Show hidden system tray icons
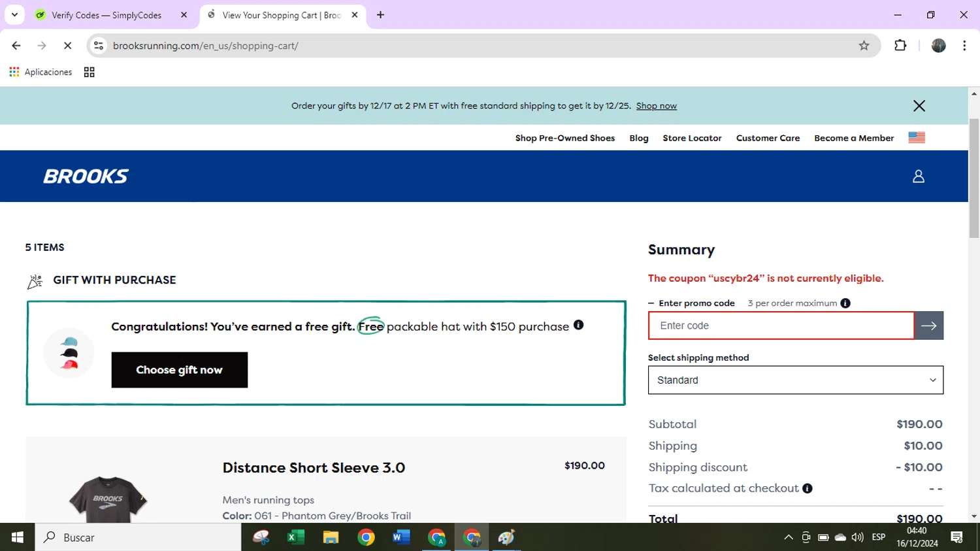The image size is (980, 551). coord(789,537)
